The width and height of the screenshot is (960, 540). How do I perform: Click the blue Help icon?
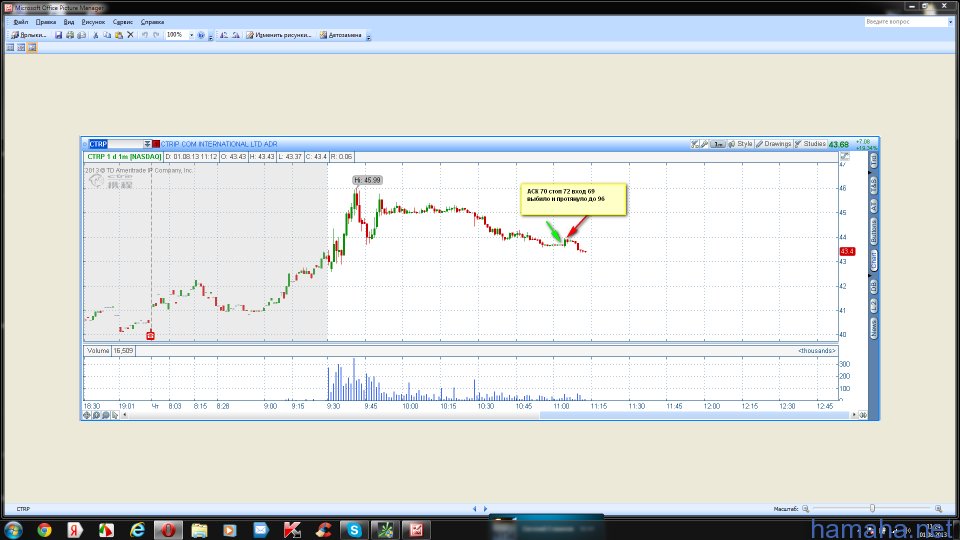pos(201,36)
